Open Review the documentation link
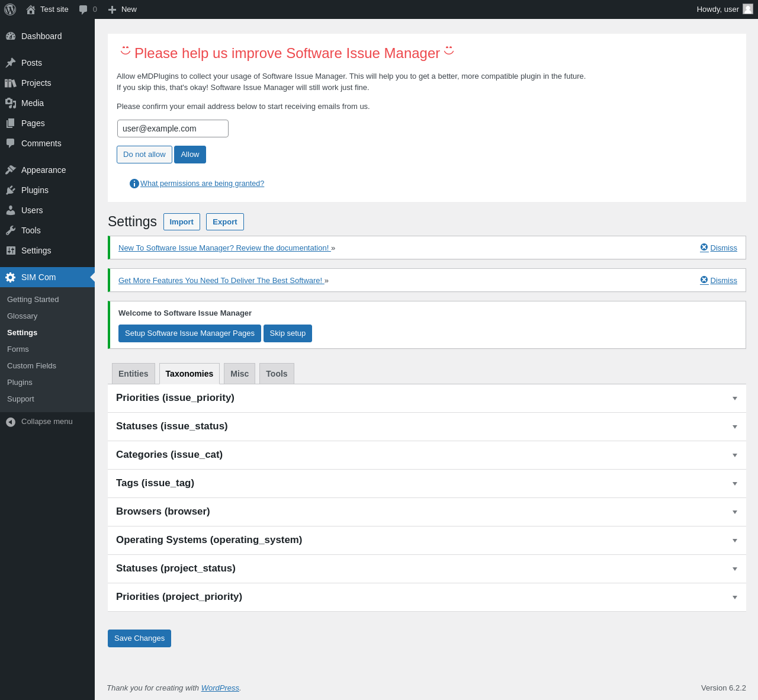This screenshot has width=758, height=700. pos(224,248)
